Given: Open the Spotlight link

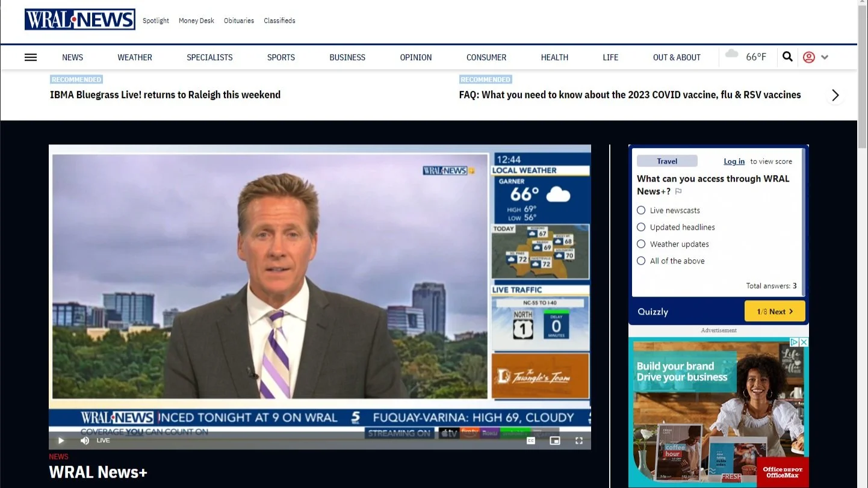Looking at the screenshot, I should (x=156, y=20).
